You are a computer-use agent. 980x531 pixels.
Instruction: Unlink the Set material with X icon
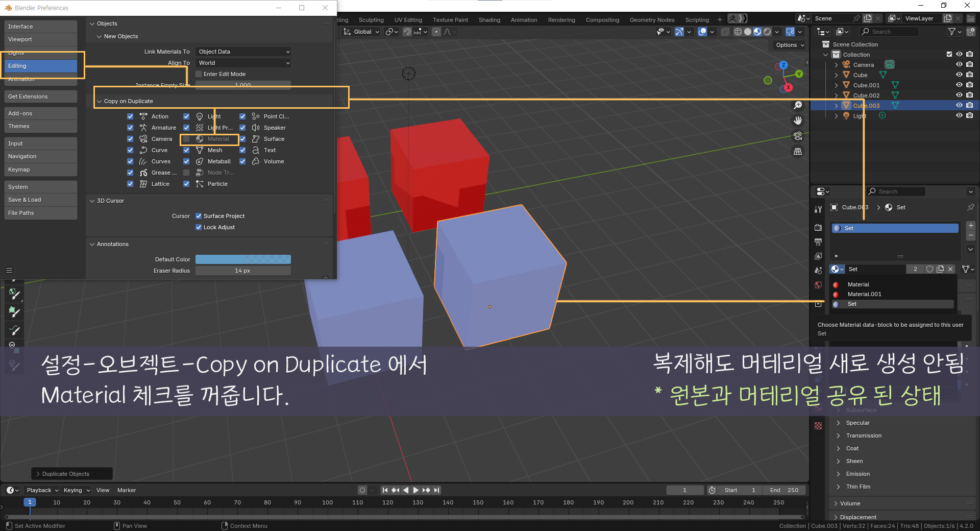950,269
